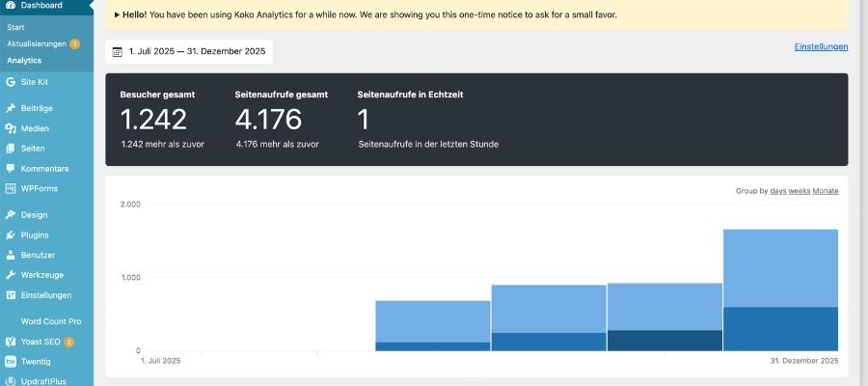
Task: Open the Einstellungen link at top right
Action: click(821, 46)
